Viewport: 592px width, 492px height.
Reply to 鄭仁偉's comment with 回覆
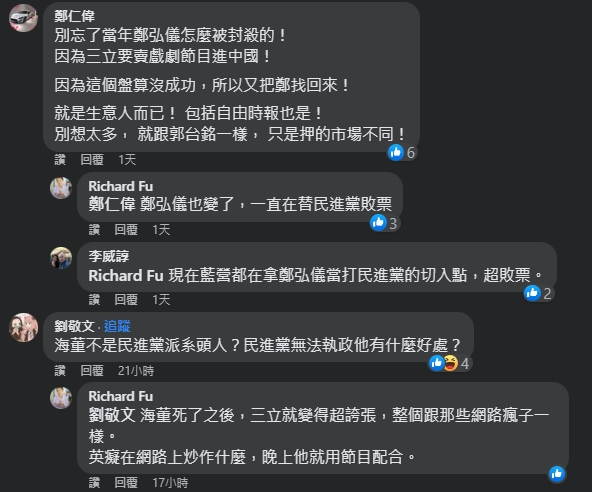pos(92,159)
